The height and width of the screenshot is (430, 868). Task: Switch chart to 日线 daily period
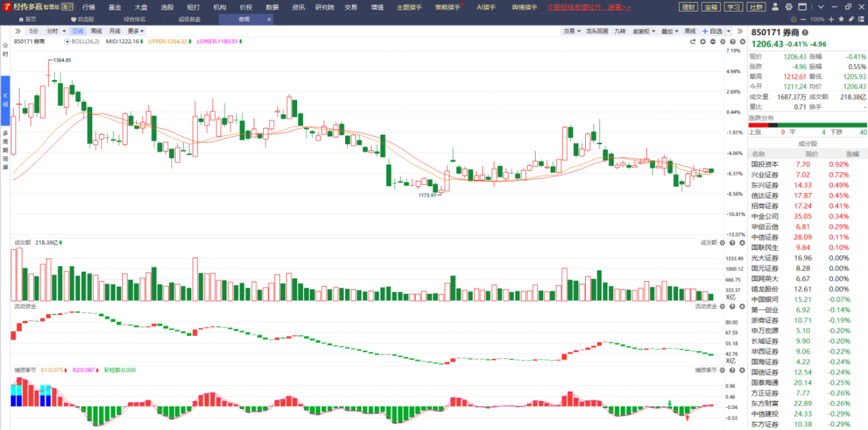coord(77,31)
